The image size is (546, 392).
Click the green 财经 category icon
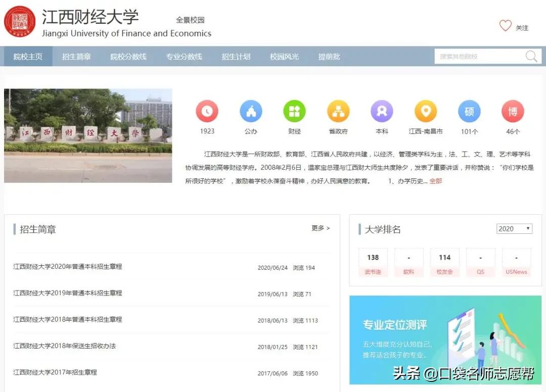click(294, 112)
